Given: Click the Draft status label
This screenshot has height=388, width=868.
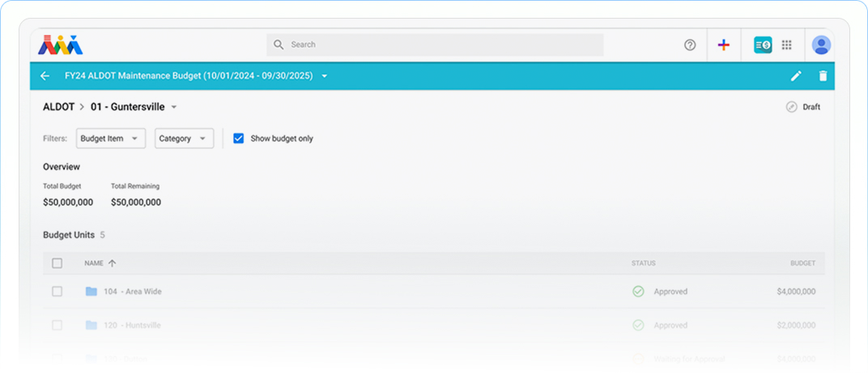Looking at the screenshot, I should (x=811, y=107).
